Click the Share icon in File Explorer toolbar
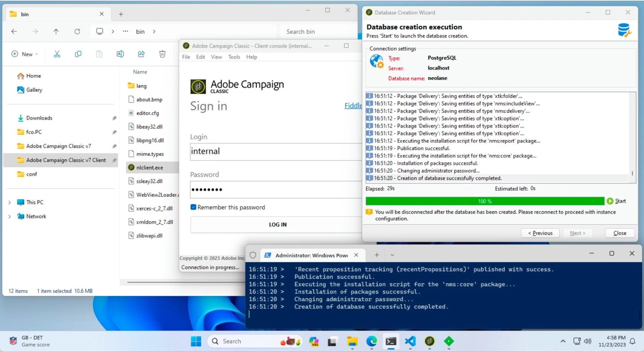644x352 pixels. tap(141, 54)
